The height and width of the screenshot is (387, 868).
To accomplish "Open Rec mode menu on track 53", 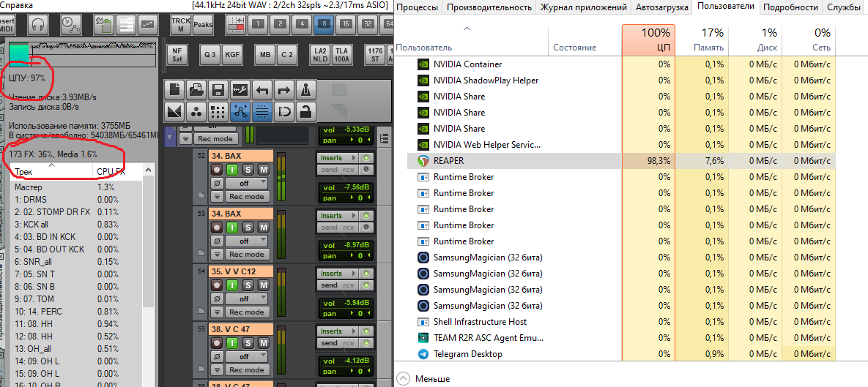I will (248, 255).
